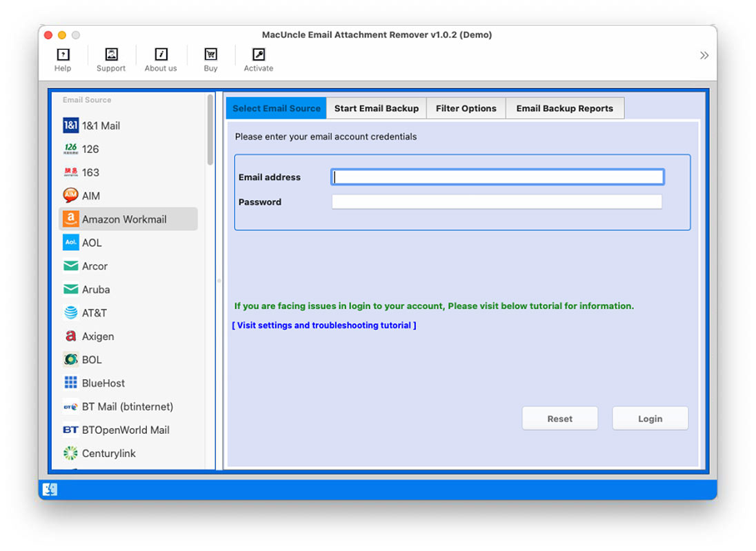
Task: Click the Activate key icon
Action: [x=259, y=55]
